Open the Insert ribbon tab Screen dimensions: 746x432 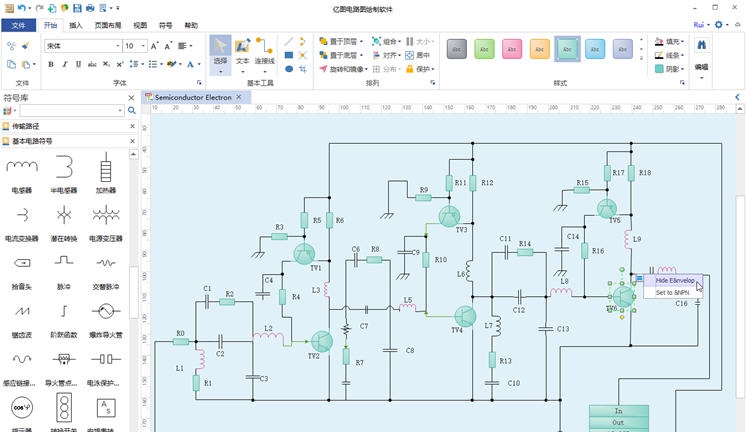click(76, 25)
